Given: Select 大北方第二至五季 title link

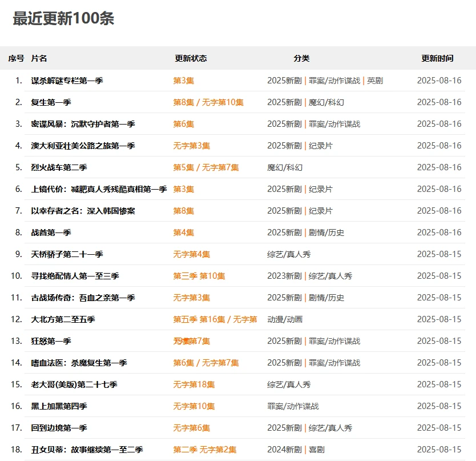Looking at the screenshot, I should 63,319.
